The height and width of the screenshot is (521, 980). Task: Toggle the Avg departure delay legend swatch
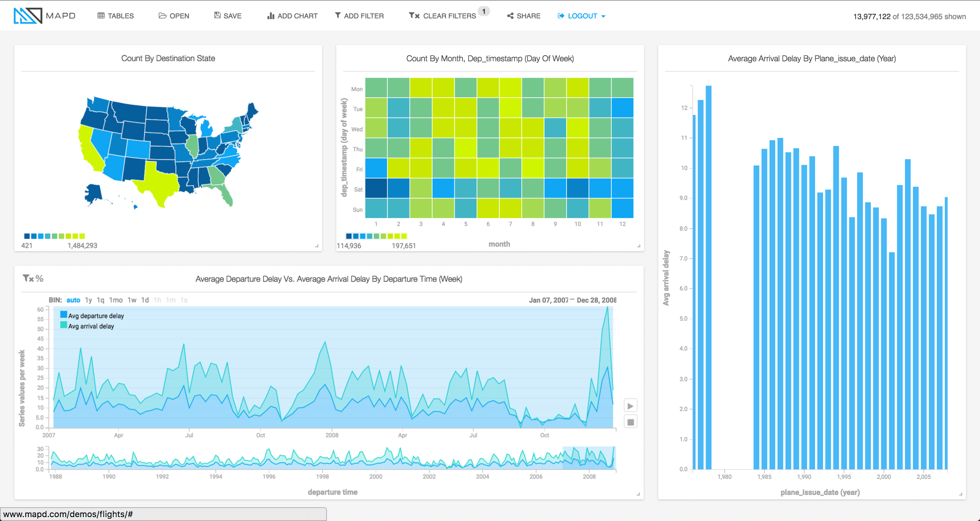click(64, 315)
